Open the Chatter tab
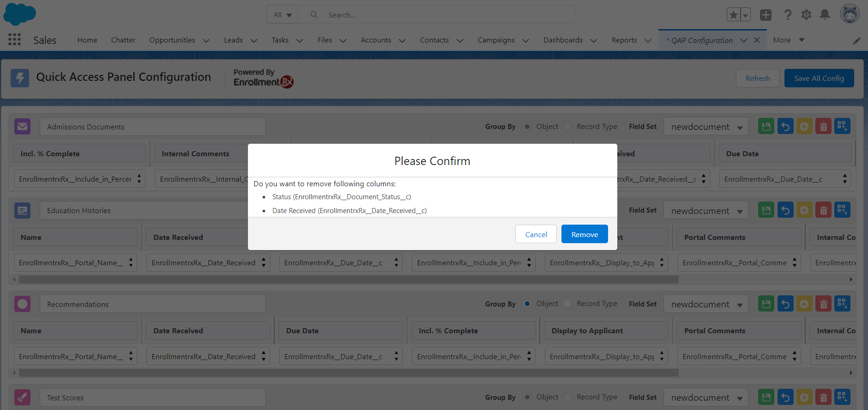Viewport: 868px width, 410px height. [x=123, y=40]
